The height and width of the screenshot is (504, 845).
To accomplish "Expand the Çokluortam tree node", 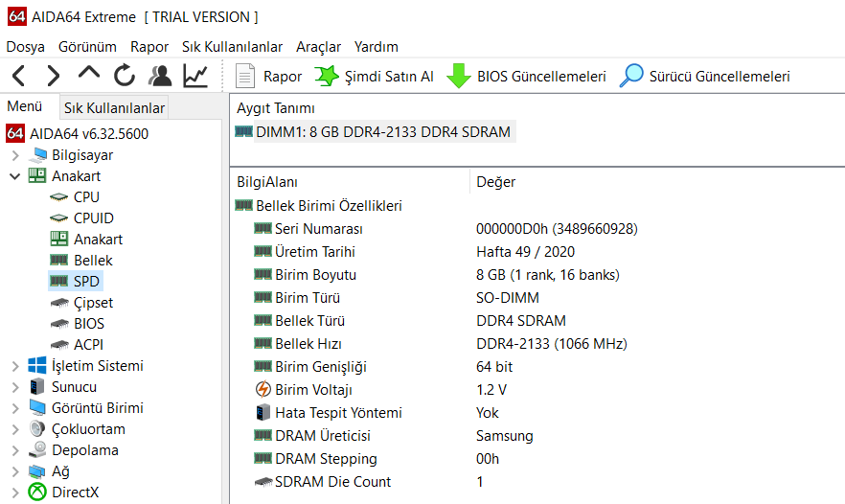I will [15, 429].
